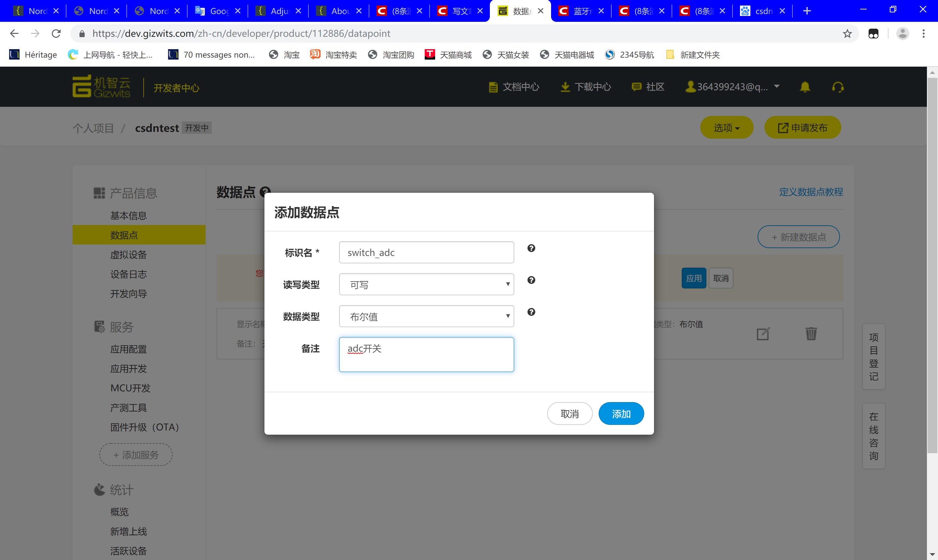Click the edit datapoint pencil icon
The image size is (938, 560).
763,334
